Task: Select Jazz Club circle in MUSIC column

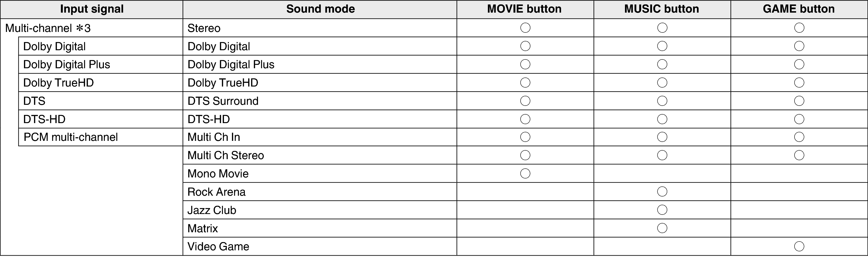Action: pos(662,210)
